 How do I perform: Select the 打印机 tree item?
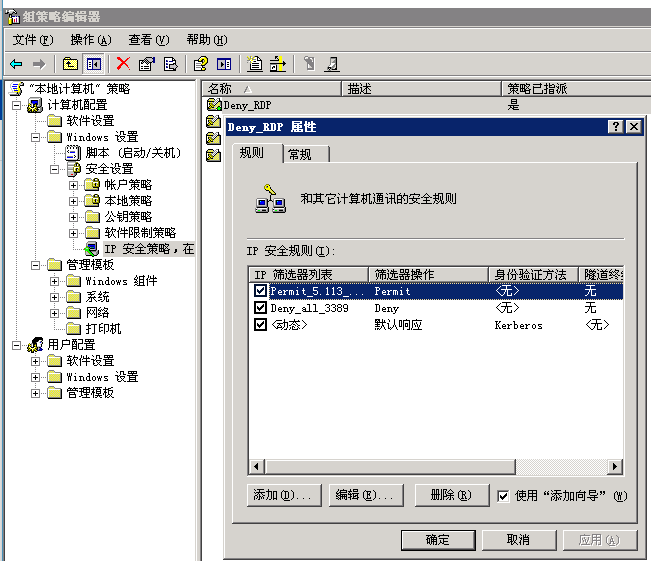[103, 329]
